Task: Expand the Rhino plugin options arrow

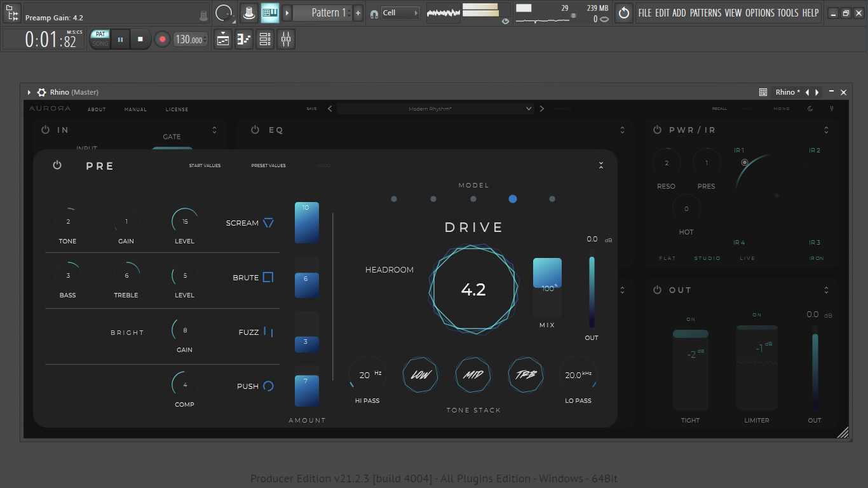Action: tap(29, 92)
